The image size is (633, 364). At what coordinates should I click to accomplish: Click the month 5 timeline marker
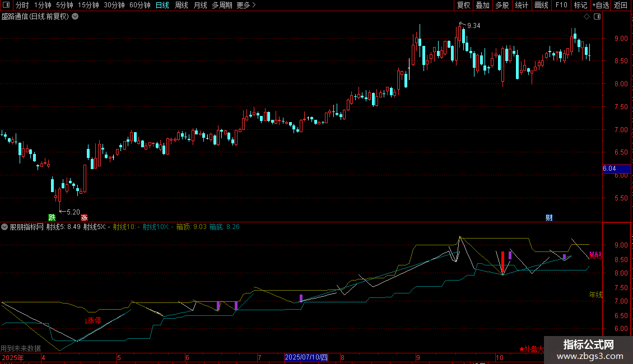tap(119, 357)
